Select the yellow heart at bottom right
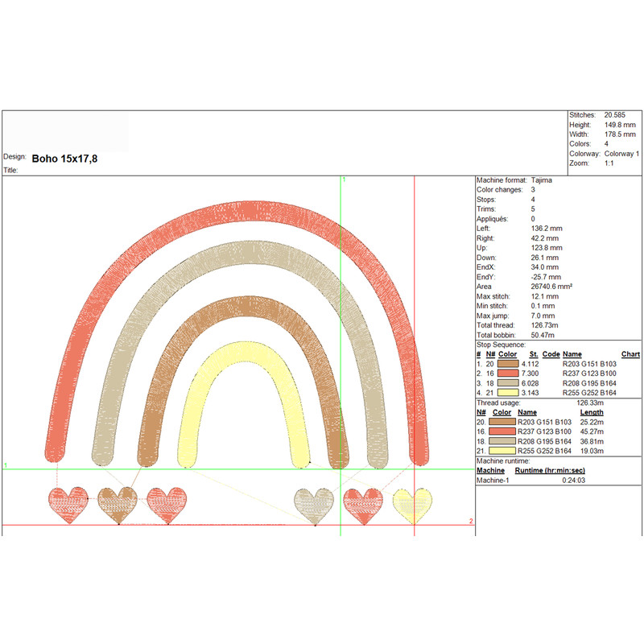 click(412, 506)
